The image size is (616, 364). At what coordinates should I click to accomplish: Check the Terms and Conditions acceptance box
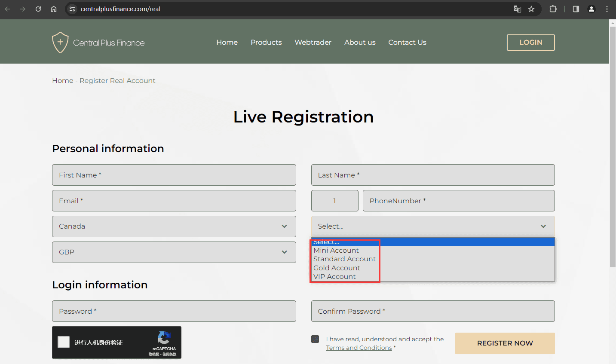[x=315, y=339]
